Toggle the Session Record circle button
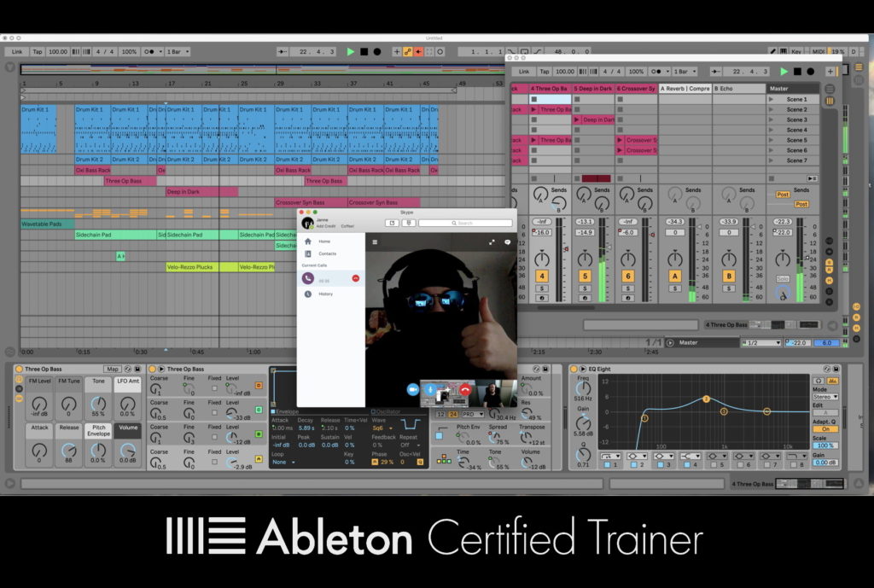This screenshot has height=588, width=874. 440,52
